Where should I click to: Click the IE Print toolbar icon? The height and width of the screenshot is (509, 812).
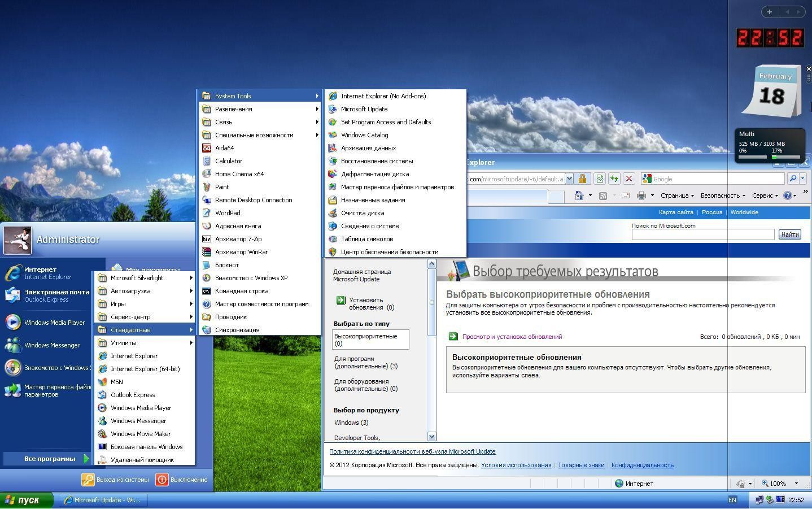tap(641, 195)
